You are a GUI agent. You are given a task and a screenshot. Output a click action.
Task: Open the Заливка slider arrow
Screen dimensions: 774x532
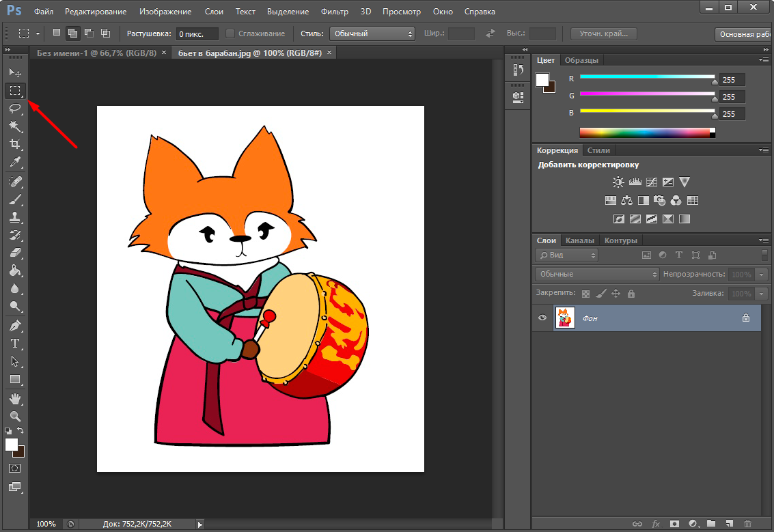(762, 294)
